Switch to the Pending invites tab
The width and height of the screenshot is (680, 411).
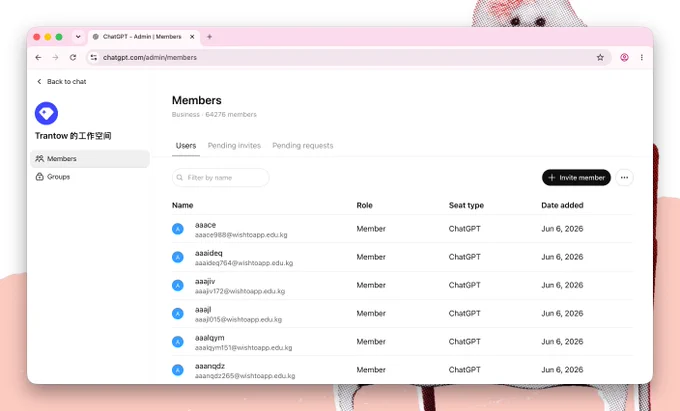click(234, 146)
